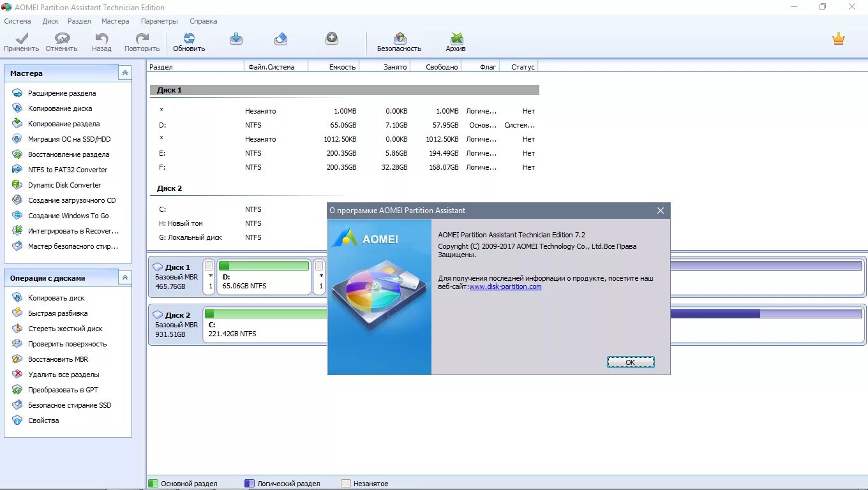Collapse the Операции с дисками panel
This screenshot has width=868, height=490.
125,278
